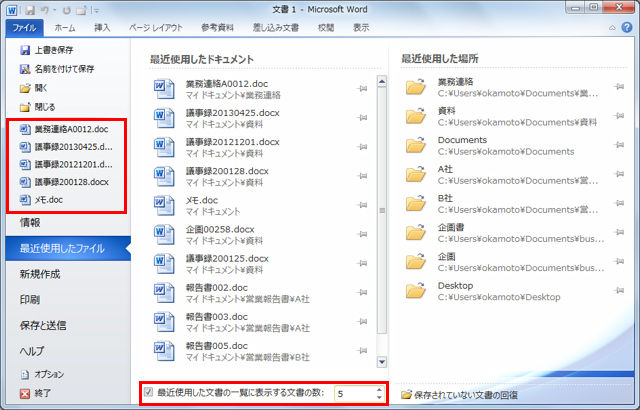This screenshot has height=410, width=640.
Task: Open 業務連絡A0012.doc from sidebar quick list
Action: click(x=64, y=129)
